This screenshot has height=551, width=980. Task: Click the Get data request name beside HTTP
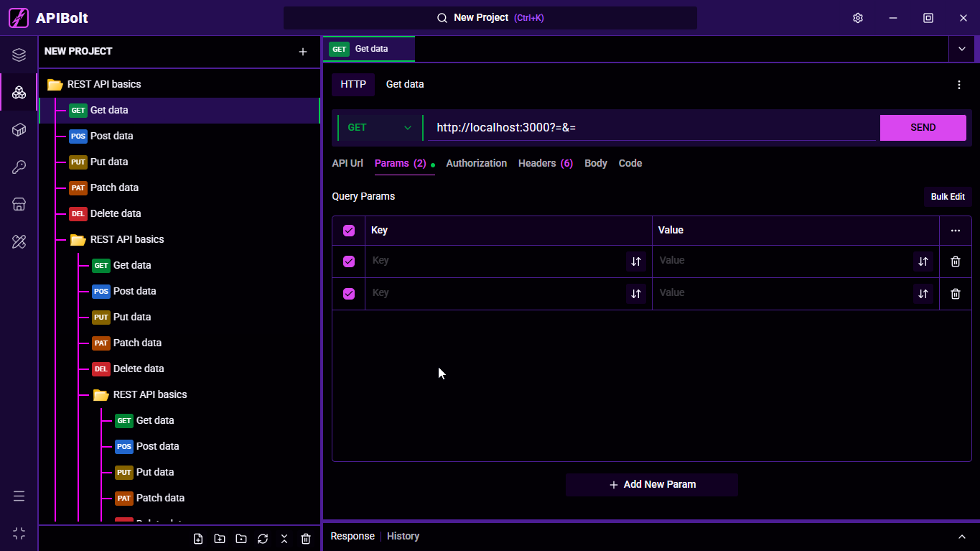click(x=405, y=85)
